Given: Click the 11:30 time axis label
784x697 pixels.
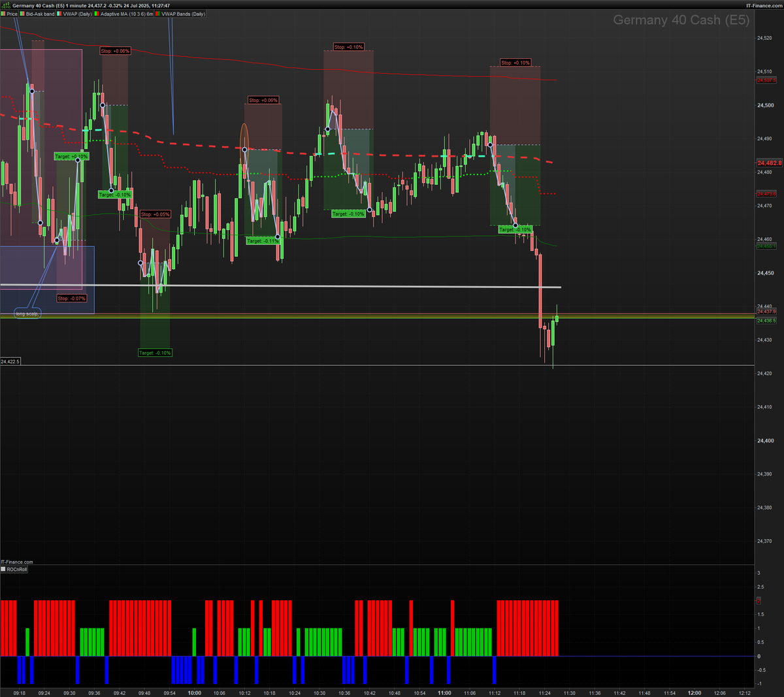Looking at the screenshot, I should [569, 693].
